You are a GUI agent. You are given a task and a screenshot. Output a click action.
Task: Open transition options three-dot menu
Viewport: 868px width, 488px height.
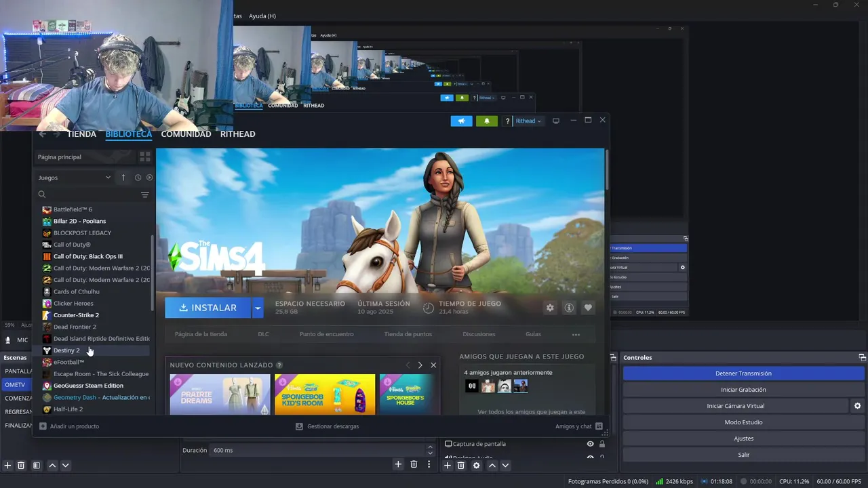tap(429, 464)
